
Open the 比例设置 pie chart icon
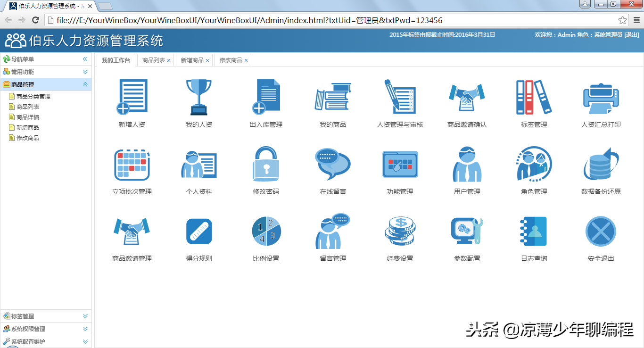pos(266,231)
